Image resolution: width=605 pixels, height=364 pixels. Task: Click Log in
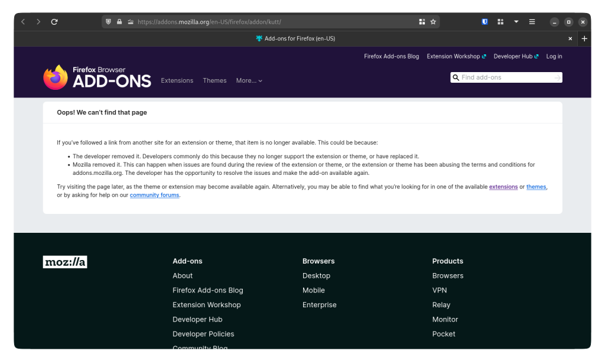[x=554, y=56]
